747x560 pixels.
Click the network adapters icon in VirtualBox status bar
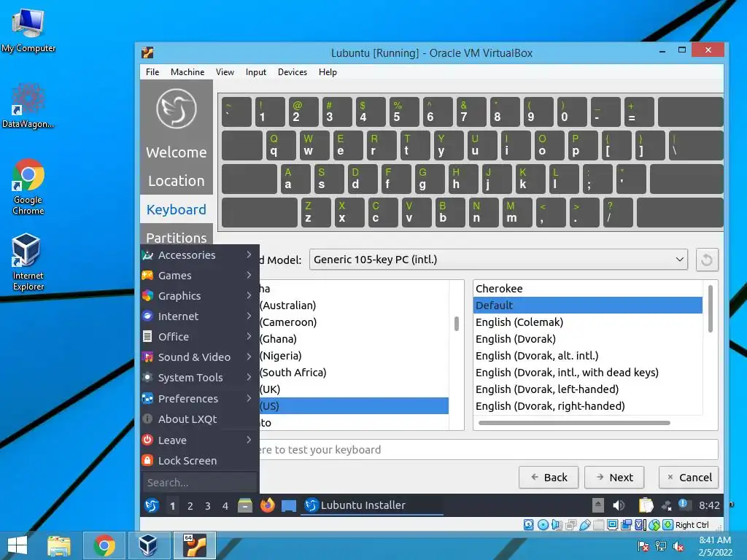click(570, 525)
